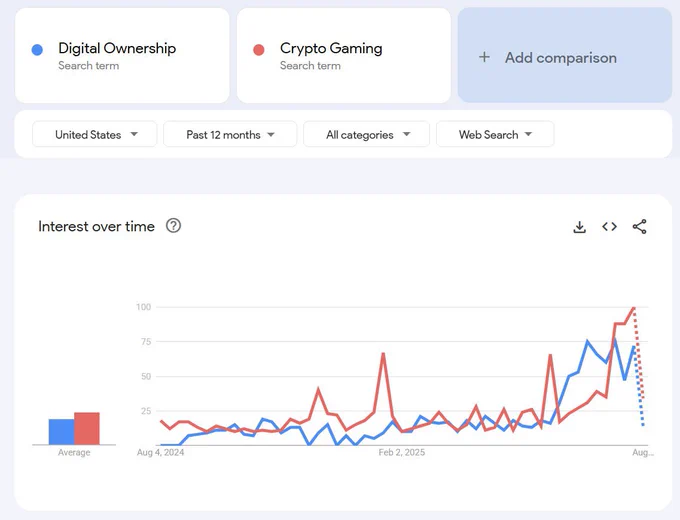Screen dimensions: 680x520
Task: Expand the United States region dropdown
Action: (x=95, y=134)
